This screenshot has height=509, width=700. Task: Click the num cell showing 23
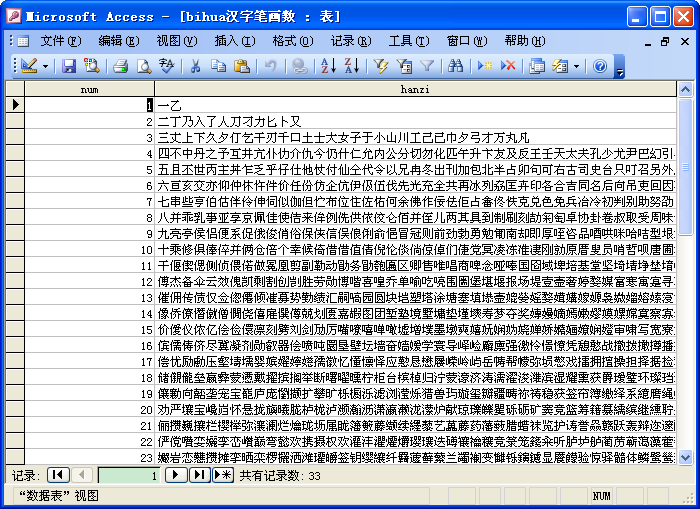pos(89,457)
